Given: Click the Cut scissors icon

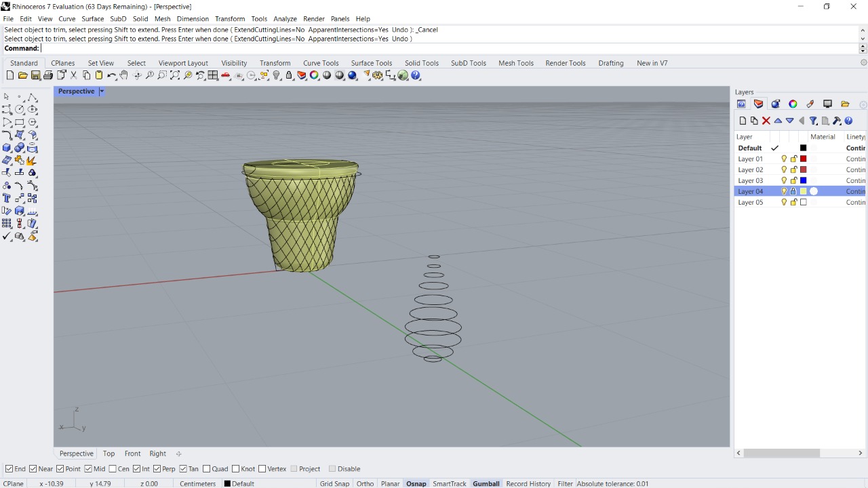Looking at the screenshot, I should 74,75.
